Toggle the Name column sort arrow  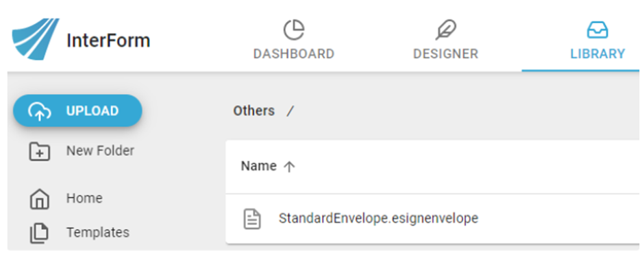[290, 166]
